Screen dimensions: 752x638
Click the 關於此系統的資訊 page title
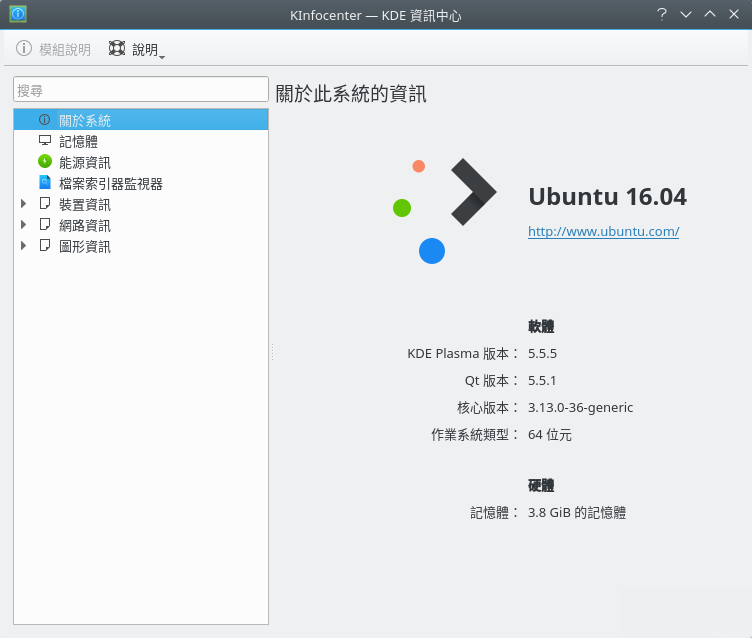351,93
